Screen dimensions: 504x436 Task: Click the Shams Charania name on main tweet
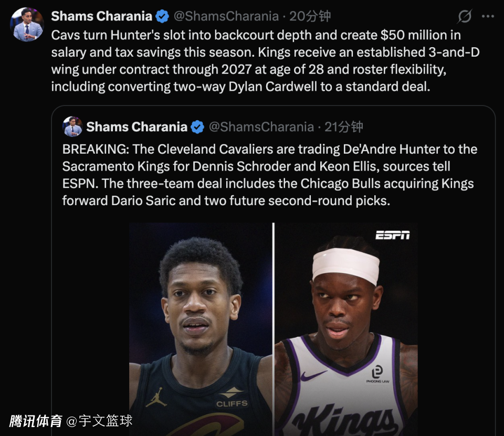(x=101, y=16)
